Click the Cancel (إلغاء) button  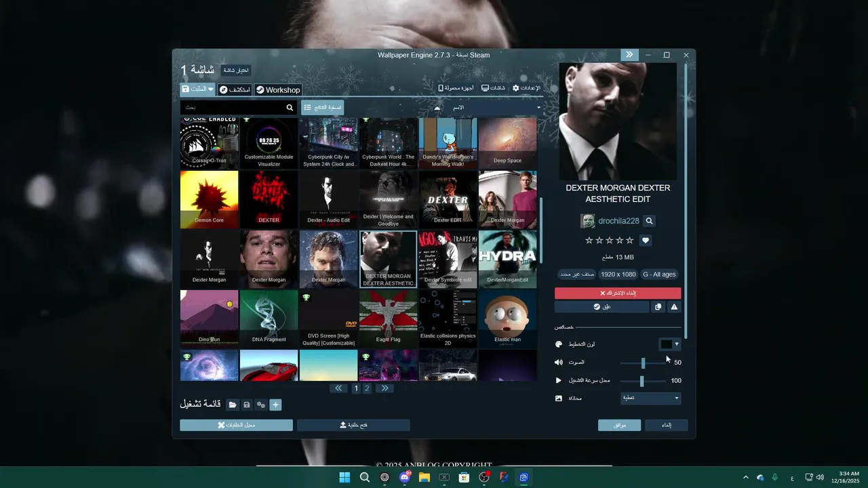666,425
